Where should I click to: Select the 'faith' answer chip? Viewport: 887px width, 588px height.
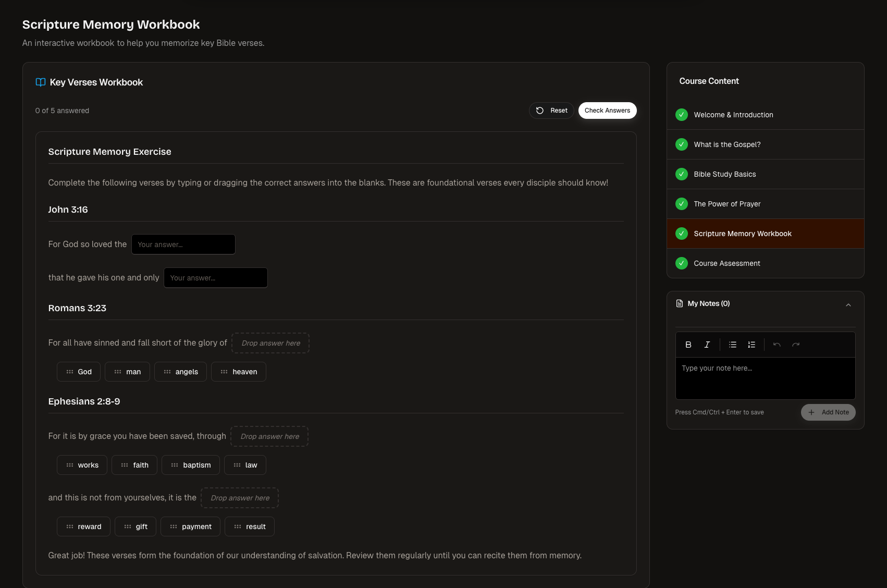coord(134,465)
